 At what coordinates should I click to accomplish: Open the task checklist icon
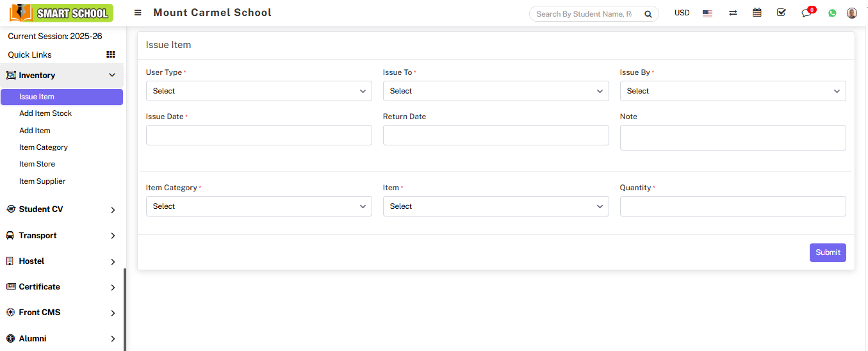(x=781, y=13)
